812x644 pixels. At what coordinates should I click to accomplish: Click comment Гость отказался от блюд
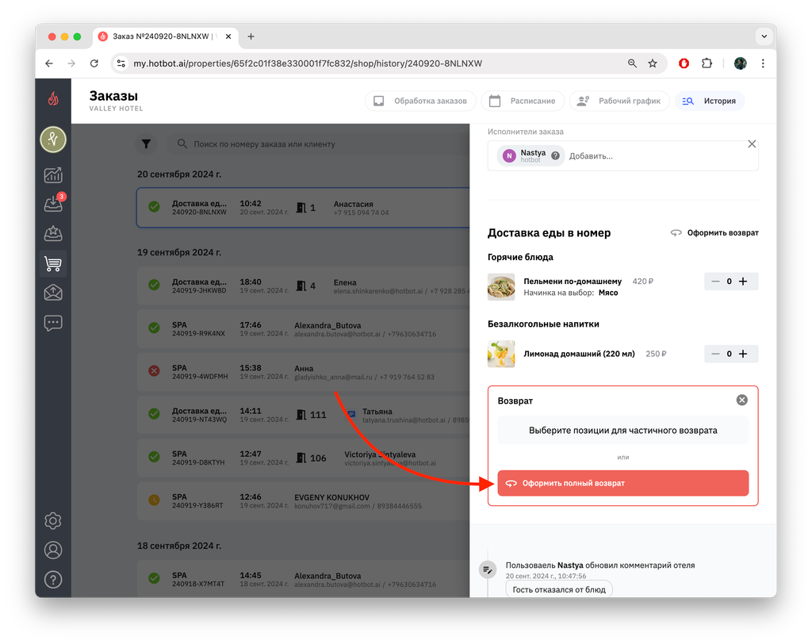tap(559, 589)
